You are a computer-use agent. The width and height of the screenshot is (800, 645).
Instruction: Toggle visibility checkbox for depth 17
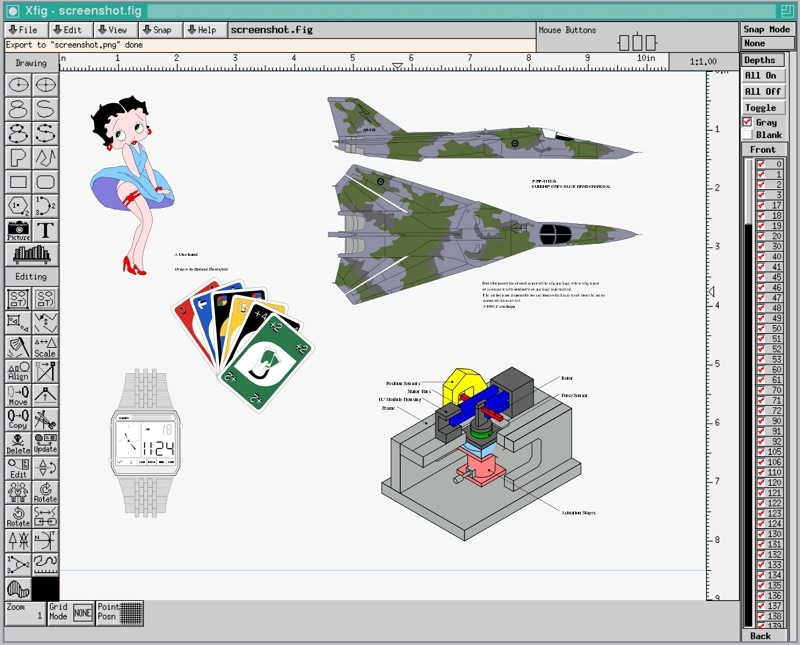(x=761, y=205)
